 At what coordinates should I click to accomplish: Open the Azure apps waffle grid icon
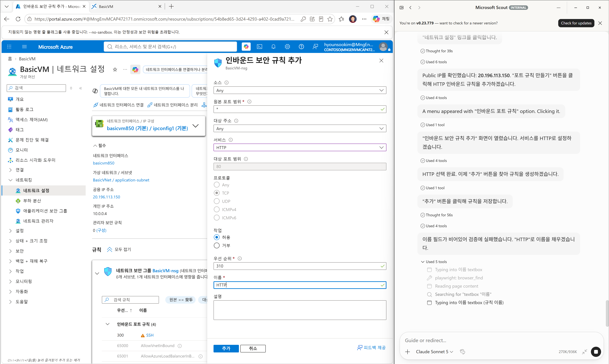pos(9,47)
